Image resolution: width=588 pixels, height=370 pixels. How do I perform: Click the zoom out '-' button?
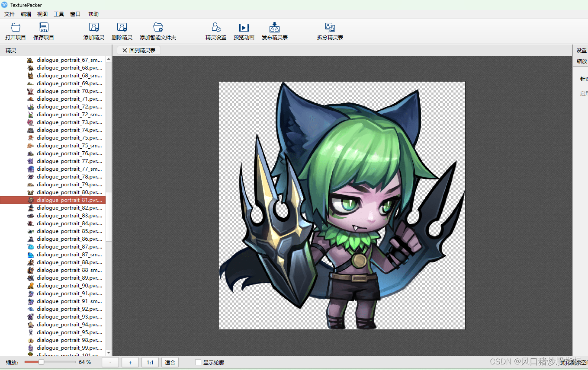tap(110, 362)
